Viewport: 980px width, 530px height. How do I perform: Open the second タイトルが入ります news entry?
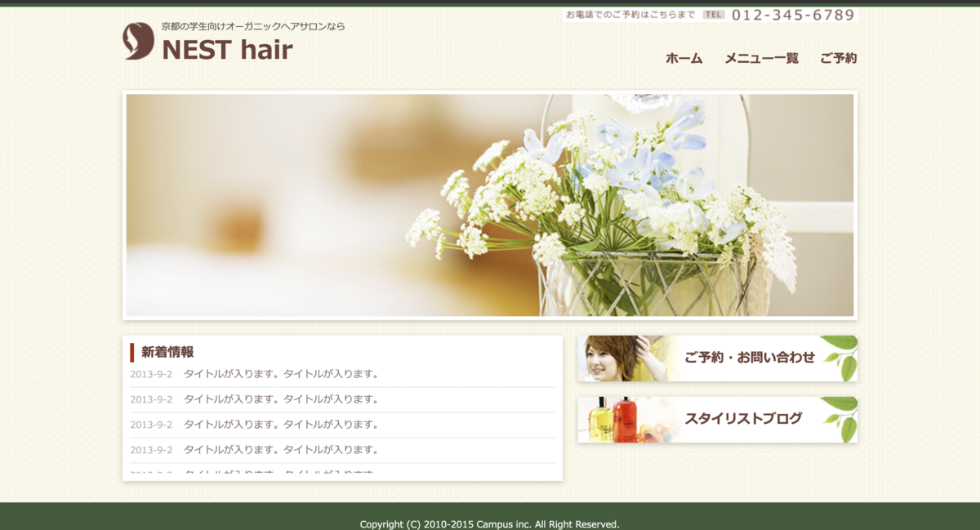282,399
